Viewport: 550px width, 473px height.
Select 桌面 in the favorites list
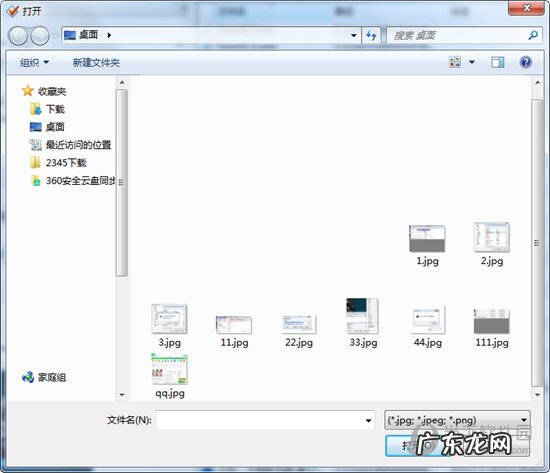click(55, 127)
